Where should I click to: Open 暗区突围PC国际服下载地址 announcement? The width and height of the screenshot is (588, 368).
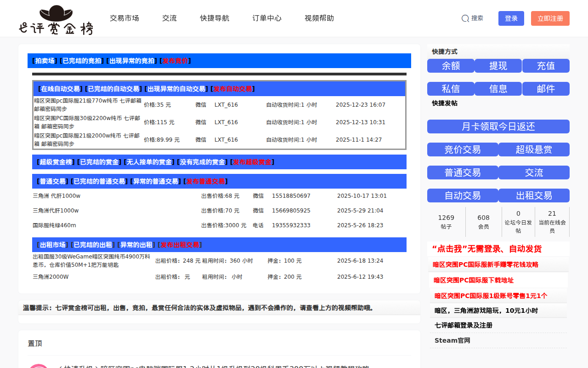click(x=474, y=280)
